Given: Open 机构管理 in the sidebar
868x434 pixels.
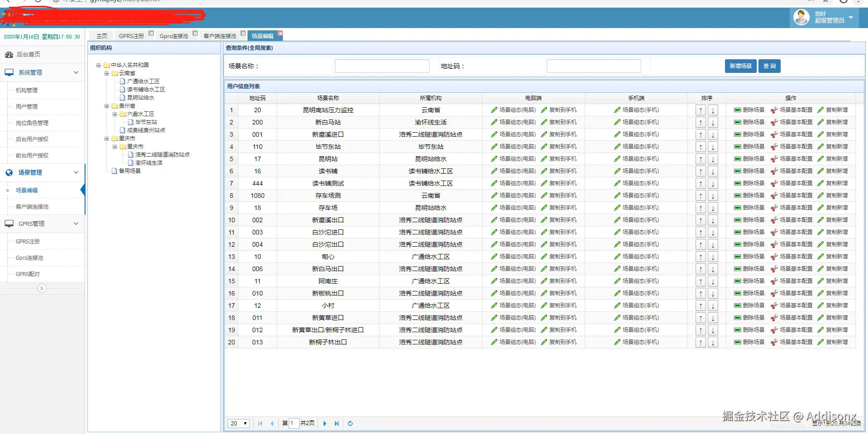Looking at the screenshot, I should [x=27, y=91].
